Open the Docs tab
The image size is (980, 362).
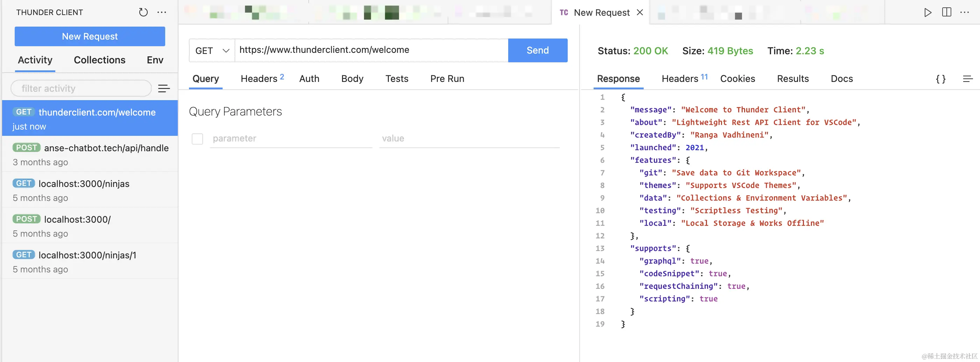click(x=841, y=79)
